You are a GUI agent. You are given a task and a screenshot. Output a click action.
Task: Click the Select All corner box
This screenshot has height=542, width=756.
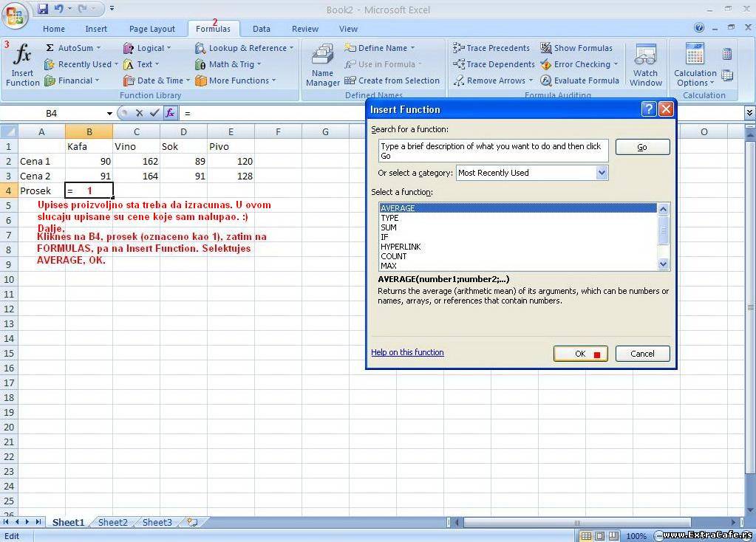tap(9, 131)
